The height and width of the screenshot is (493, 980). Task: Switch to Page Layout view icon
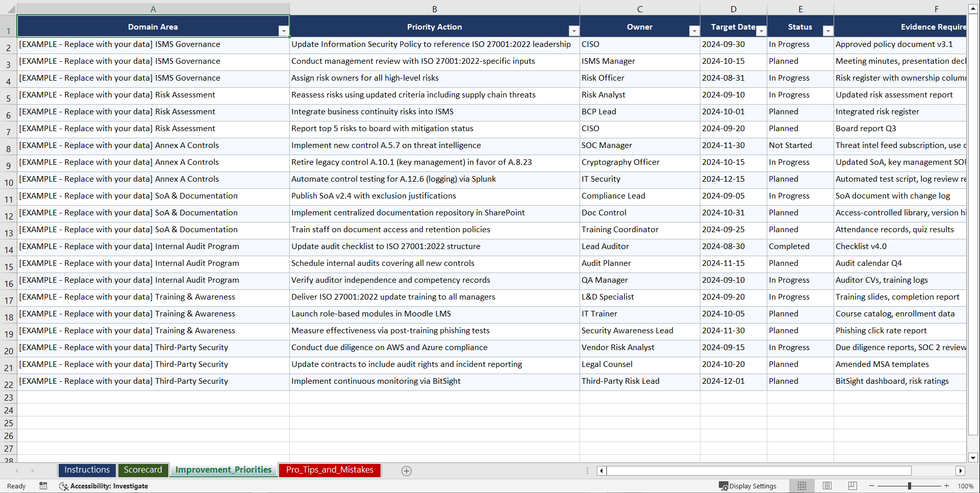click(x=827, y=486)
